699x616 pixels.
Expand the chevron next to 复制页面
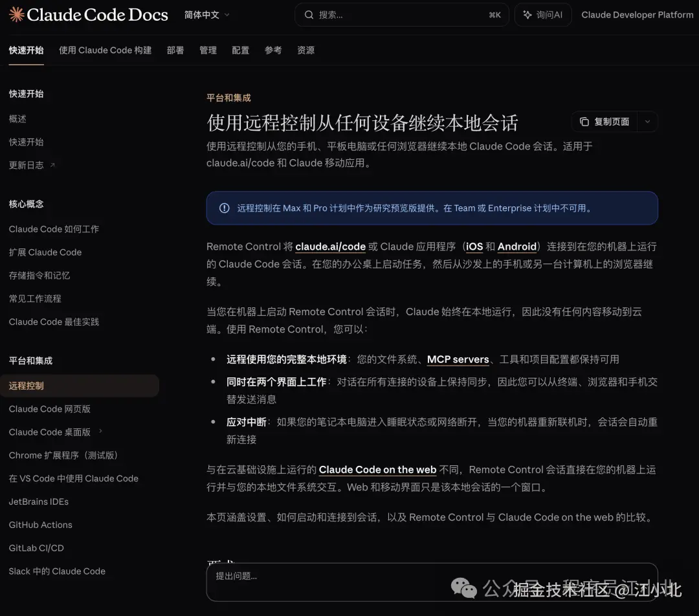coord(647,122)
